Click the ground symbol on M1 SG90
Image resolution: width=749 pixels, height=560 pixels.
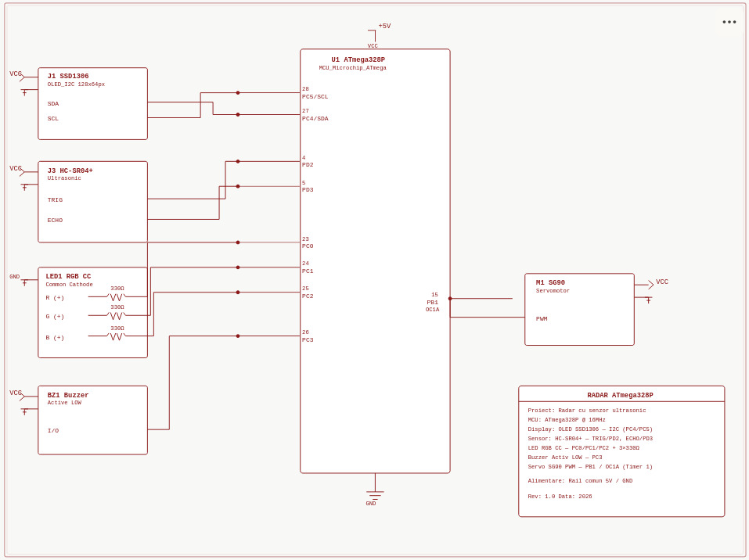[x=648, y=300]
